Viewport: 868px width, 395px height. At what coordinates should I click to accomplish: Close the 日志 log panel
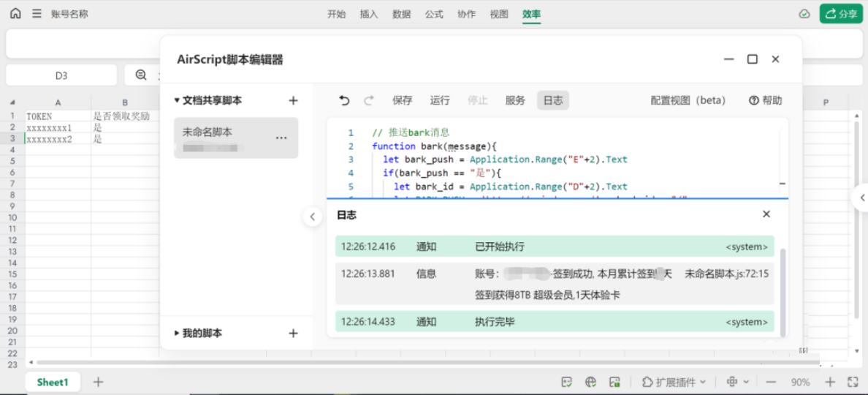[x=766, y=214]
